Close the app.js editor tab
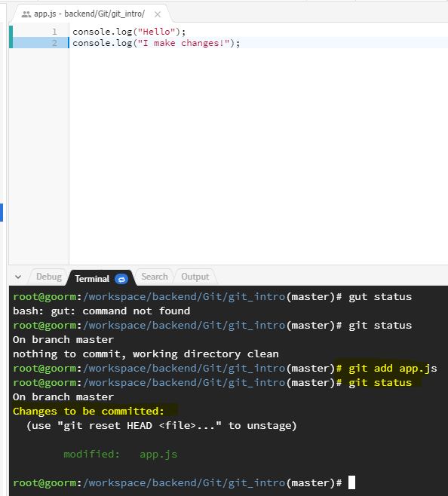This screenshot has width=448, height=496. 158,14
